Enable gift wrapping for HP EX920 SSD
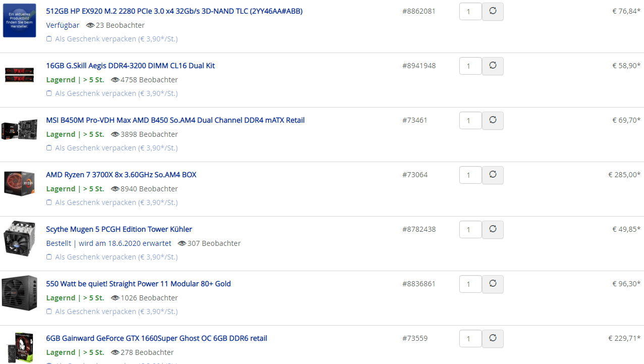Screen dimensions: 644x364 click(x=49, y=39)
